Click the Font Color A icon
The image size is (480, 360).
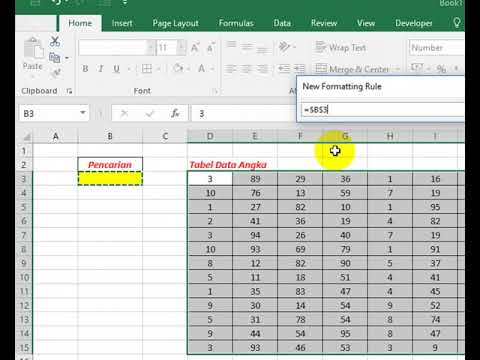click(201, 69)
